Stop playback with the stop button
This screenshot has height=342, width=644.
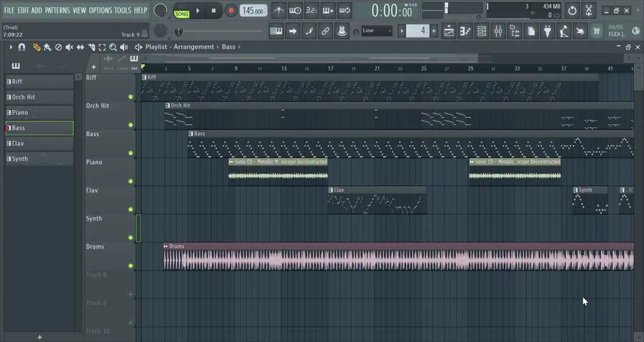click(213, 11)
